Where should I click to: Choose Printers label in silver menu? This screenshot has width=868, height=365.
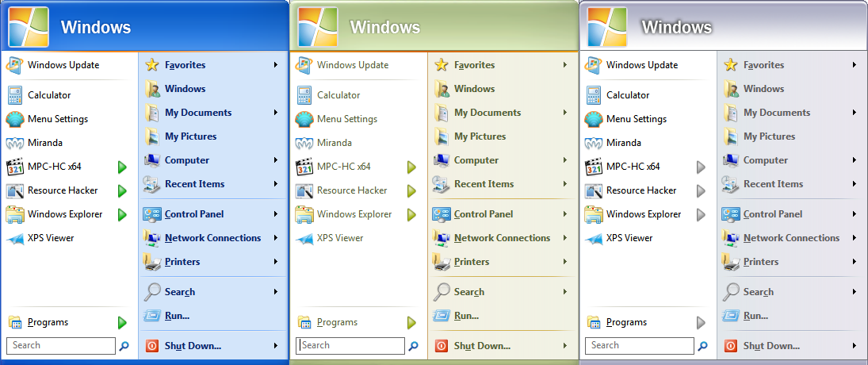[x=761, y=262]
